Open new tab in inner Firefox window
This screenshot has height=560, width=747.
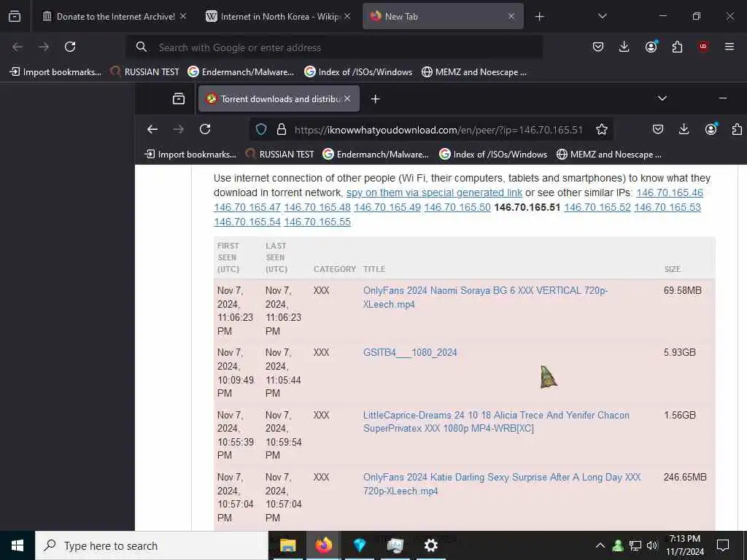pos(376,98)
